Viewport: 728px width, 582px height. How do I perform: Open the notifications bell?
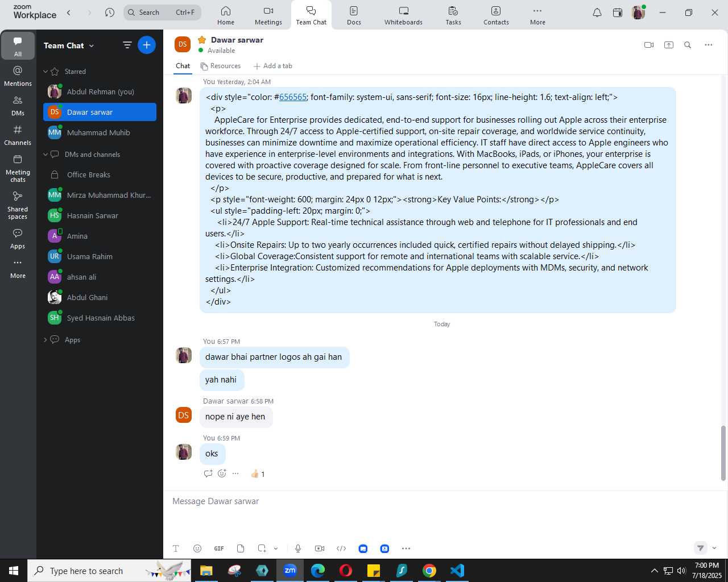tap(597, 13)
